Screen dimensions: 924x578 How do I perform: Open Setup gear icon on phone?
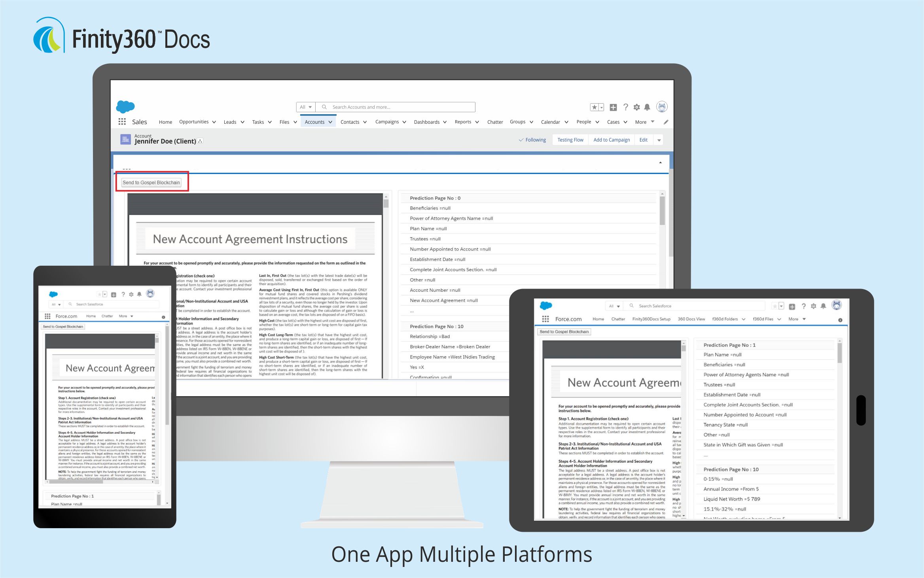click(131, 295)
